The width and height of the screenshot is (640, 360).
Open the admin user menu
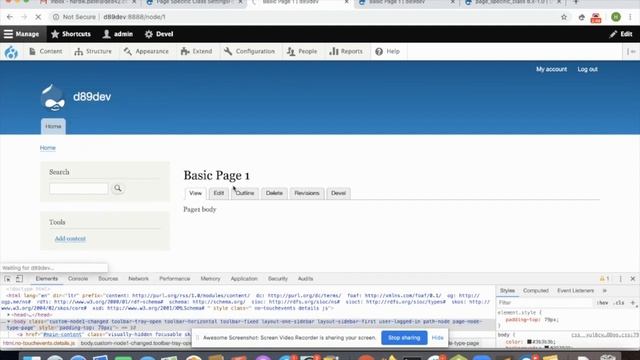click(x=118, y=34)
